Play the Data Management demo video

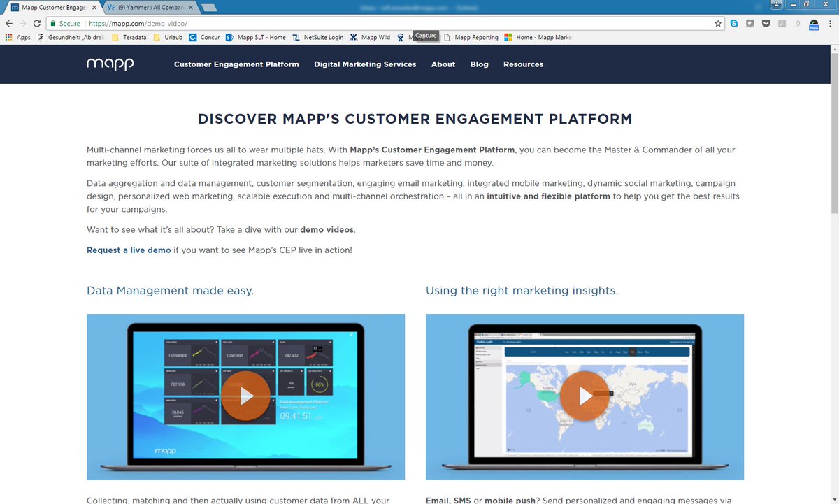pyautogui.click(x=245, y=396)
